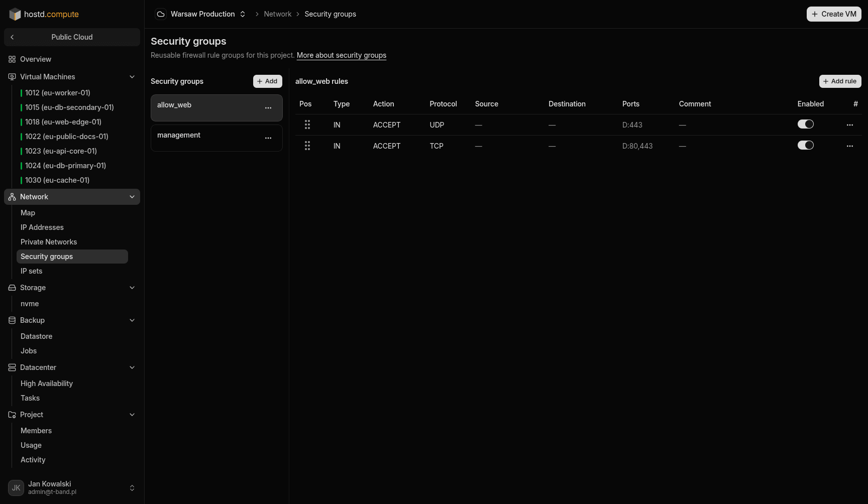Select VM 1024 (eu-db-primary-01)
This screenshot has height=504, width=868.
click(x=65, y=166)
